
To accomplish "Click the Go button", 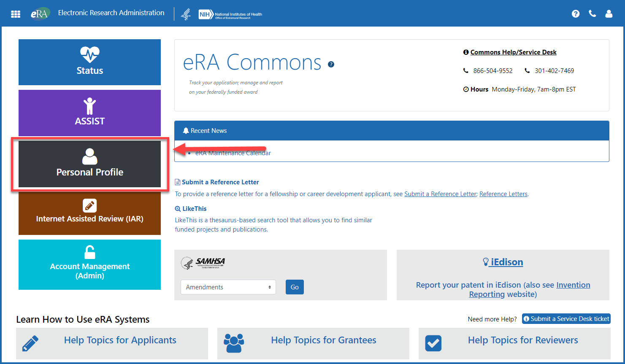I will click(295, 287).
